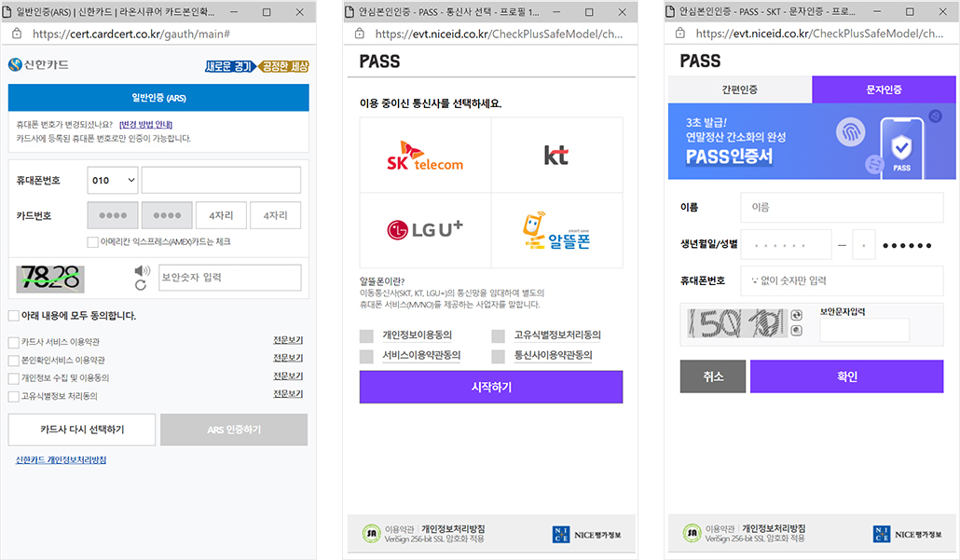Click 확인 button in PASS SMS window
The height and width of the screenshot is (560, 960).
tap(846, 376)
